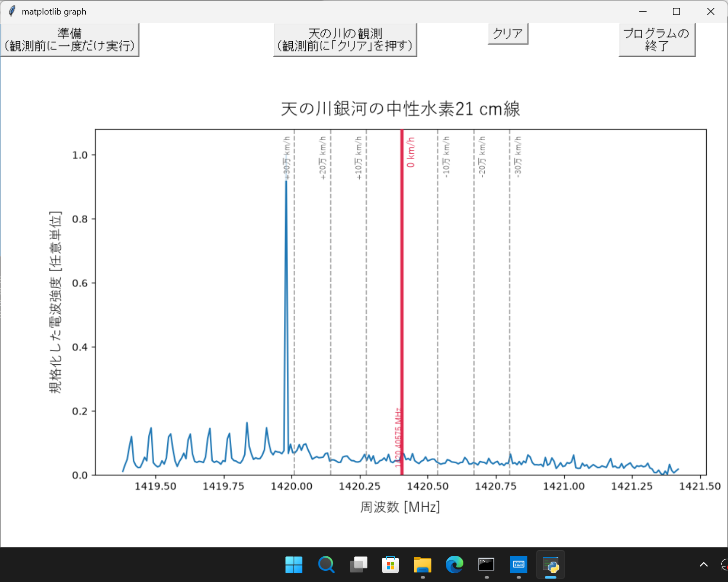Launch Microsoft Store from taskbar
This screenshot has height=582, width=728.
(390, 565)
